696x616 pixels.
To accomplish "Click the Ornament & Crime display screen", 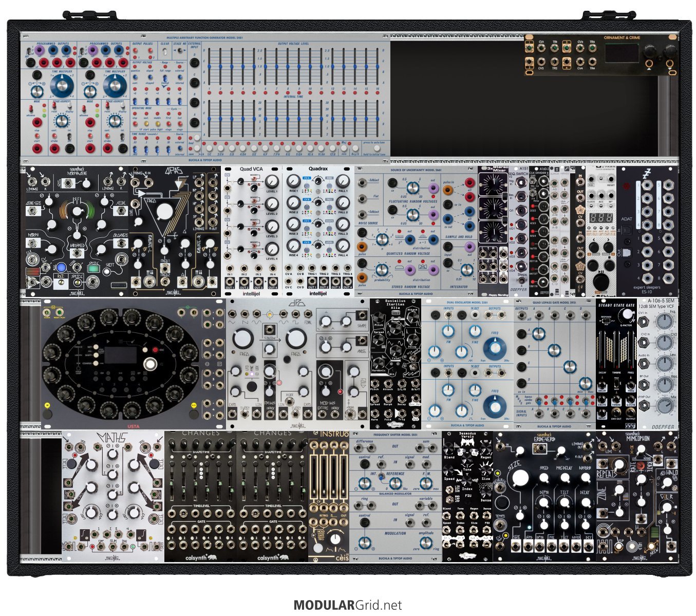I will (621, 53).
